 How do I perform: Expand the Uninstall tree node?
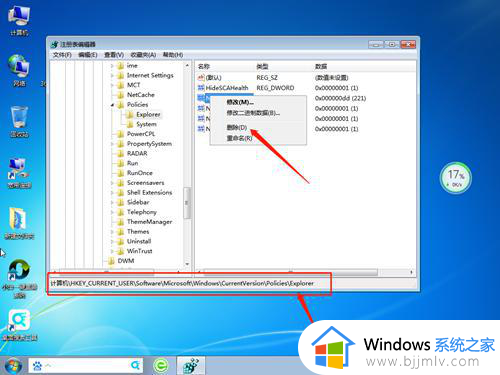pos(112,241)
